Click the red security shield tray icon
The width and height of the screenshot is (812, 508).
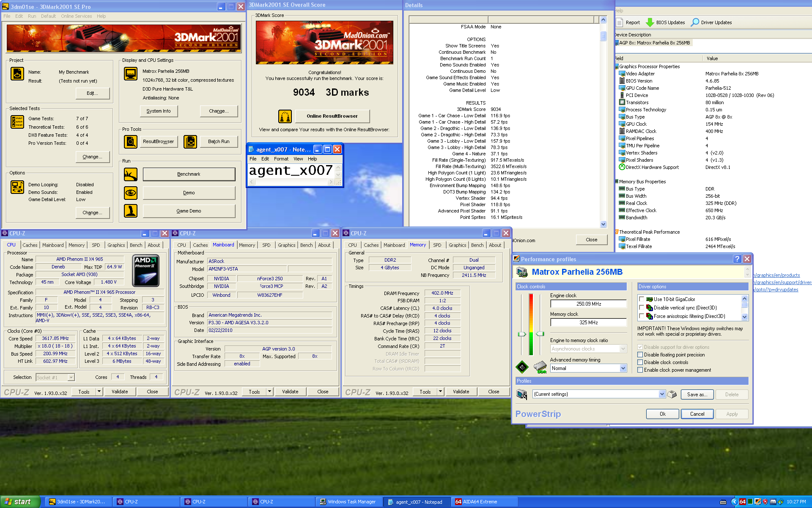[765, 502]
